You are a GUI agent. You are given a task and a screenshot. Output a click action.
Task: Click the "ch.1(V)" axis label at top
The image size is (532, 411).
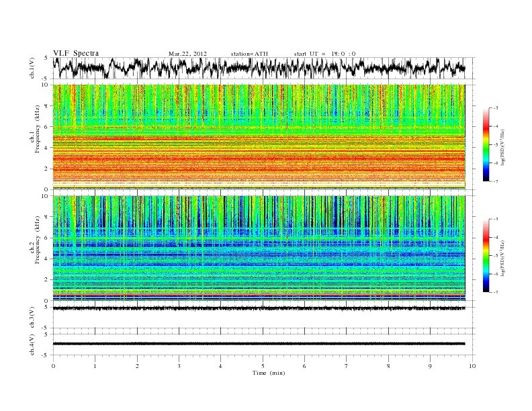[32, 68]
